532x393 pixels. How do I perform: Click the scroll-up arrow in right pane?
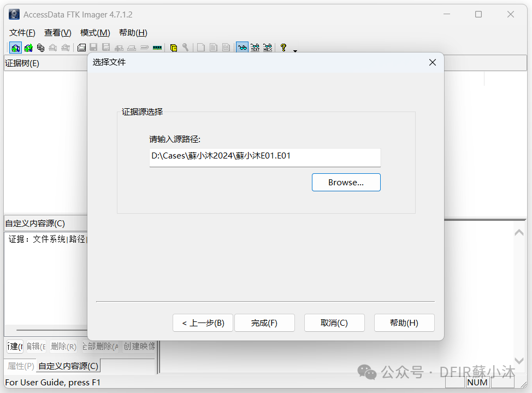click(519, 233)
